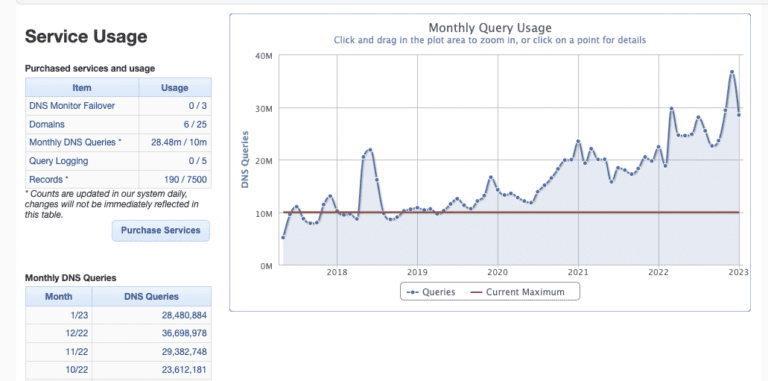
Task: Click the peak data point near 2023
Action: point(732,72)
